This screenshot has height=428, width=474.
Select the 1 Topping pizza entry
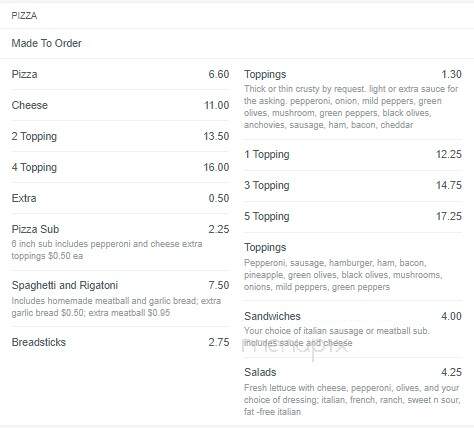[x=353, y=154]
